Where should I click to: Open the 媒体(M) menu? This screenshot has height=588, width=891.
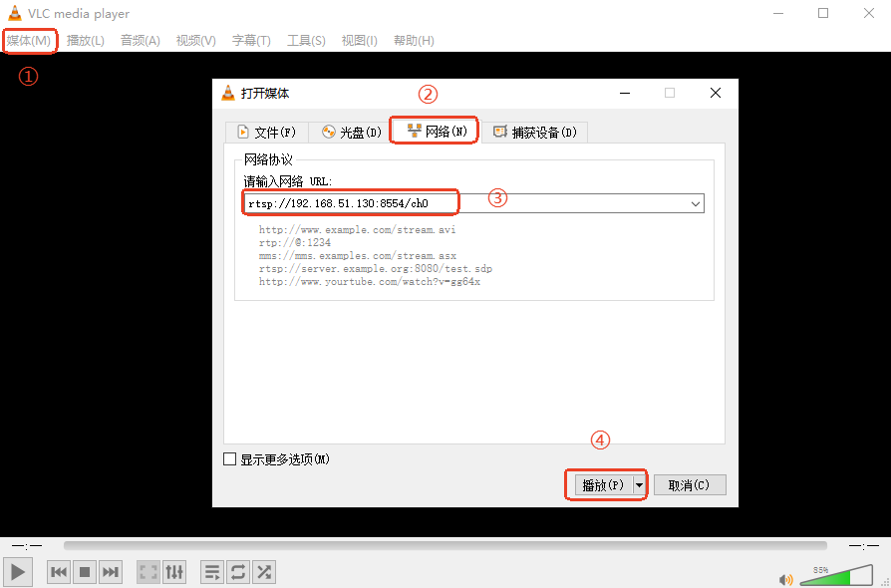tap(29, 40)
